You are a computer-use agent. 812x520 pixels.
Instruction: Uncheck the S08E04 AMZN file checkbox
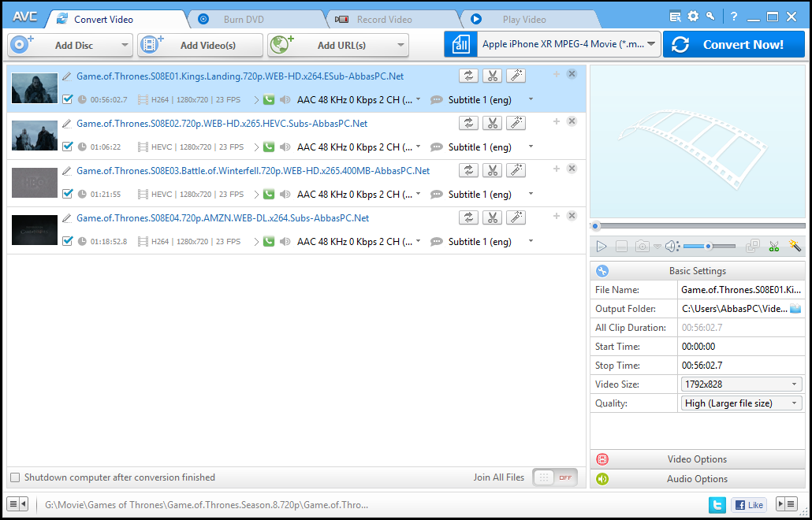(67, 240)
